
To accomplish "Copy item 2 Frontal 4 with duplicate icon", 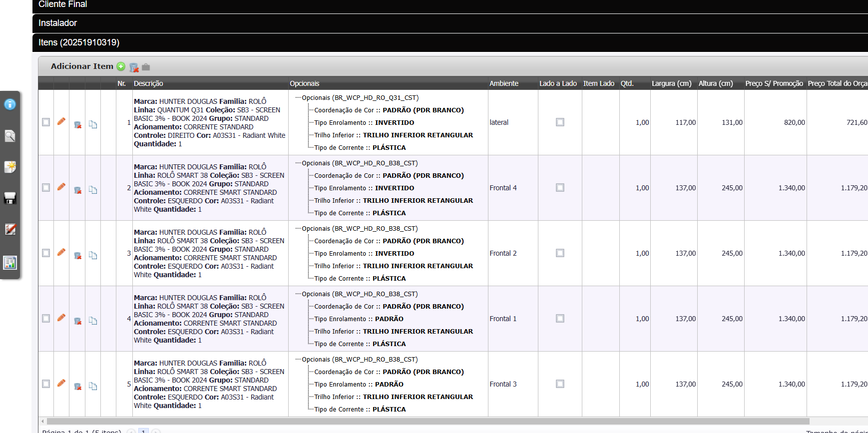I will [93, 190].
